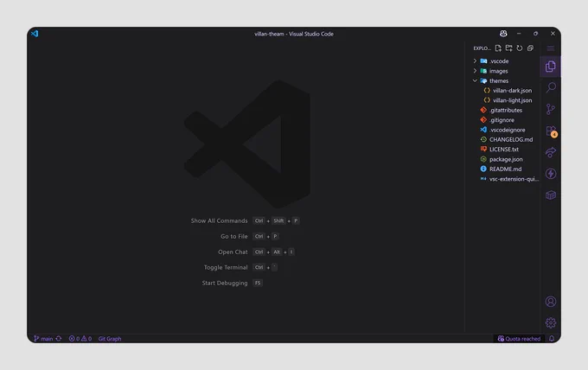Image resolution: width=588 pixels, height=370 pixels.
Task: Open the notifications bell in status bar
Action: [552, 339]
